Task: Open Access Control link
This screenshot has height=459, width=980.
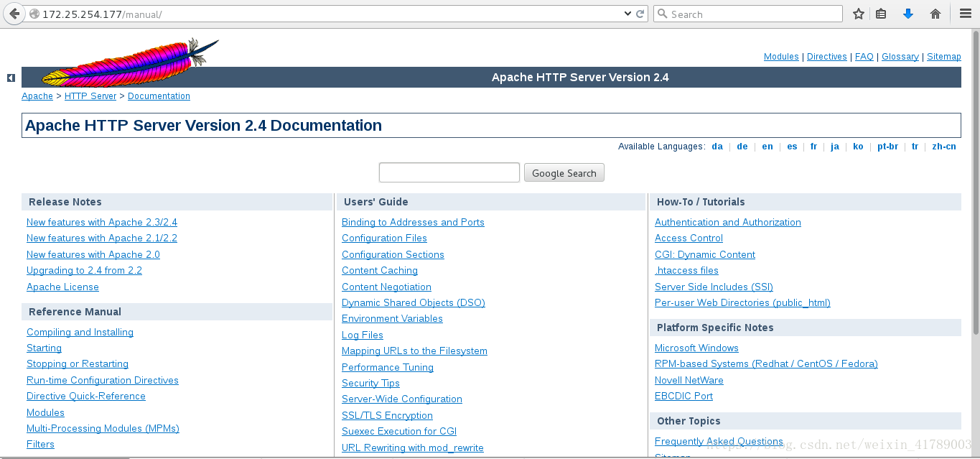Action: point(689,238)
